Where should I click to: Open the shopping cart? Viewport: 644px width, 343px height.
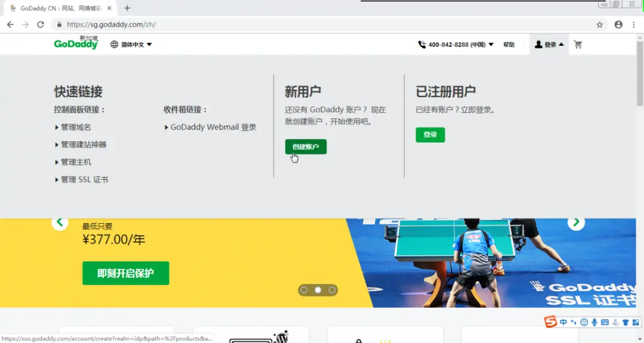(x=578, y=44)
